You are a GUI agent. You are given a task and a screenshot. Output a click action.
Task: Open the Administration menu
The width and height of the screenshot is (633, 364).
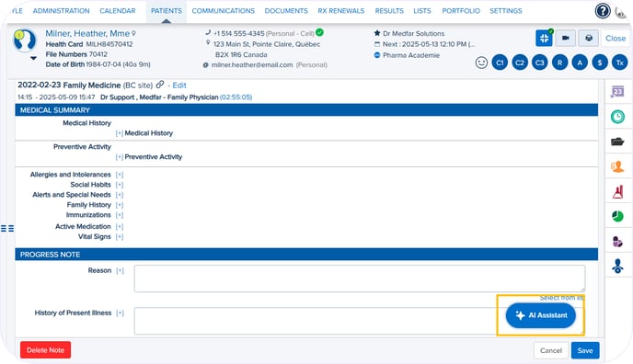point(62,11)
